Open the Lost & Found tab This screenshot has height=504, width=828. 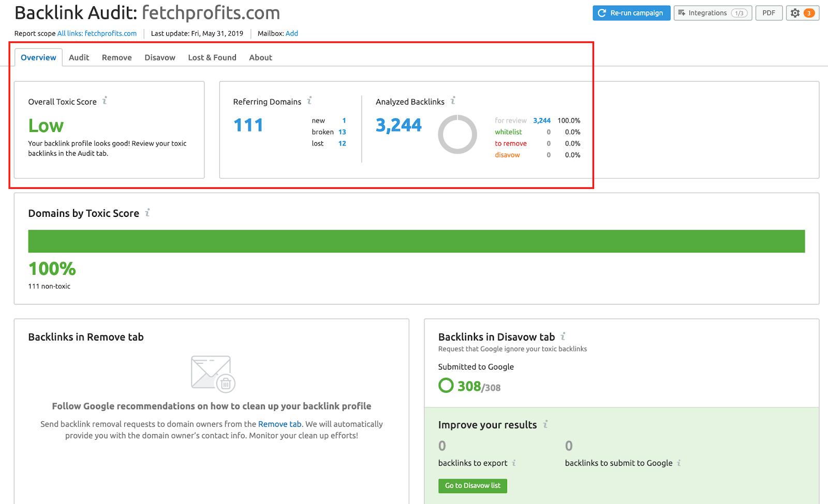click(x=212, y=57)
